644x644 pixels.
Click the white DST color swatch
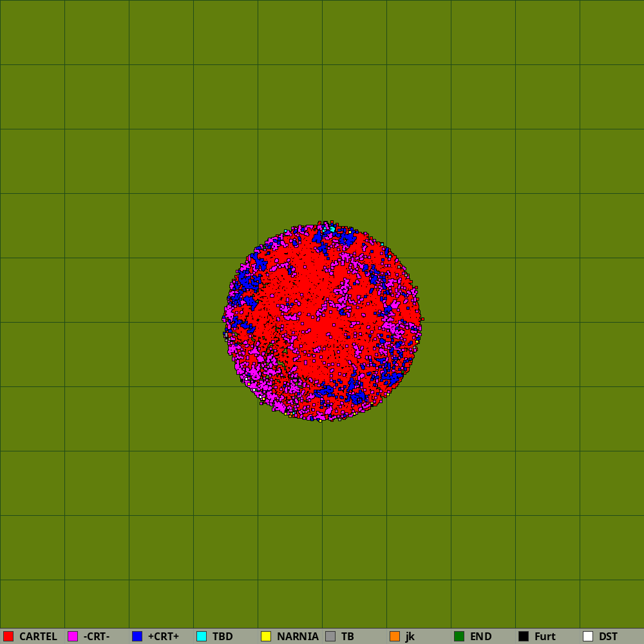pos(588,636)
